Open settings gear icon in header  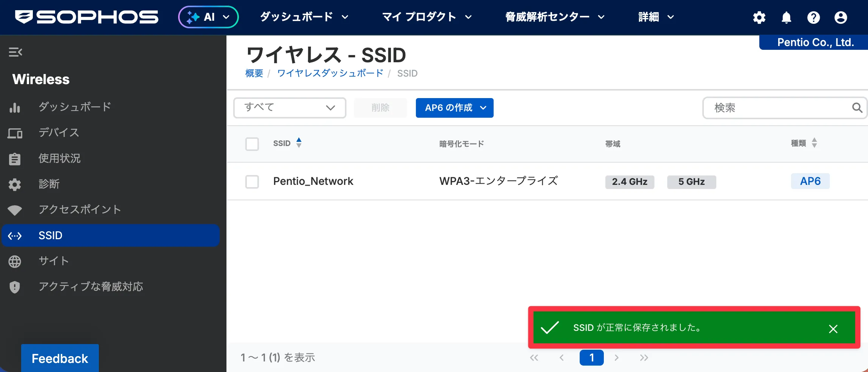pyautogui.click(x=759, y=17)
